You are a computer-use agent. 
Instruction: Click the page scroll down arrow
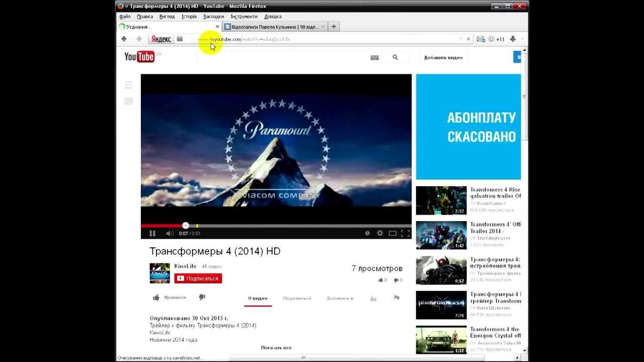(525, 350)
